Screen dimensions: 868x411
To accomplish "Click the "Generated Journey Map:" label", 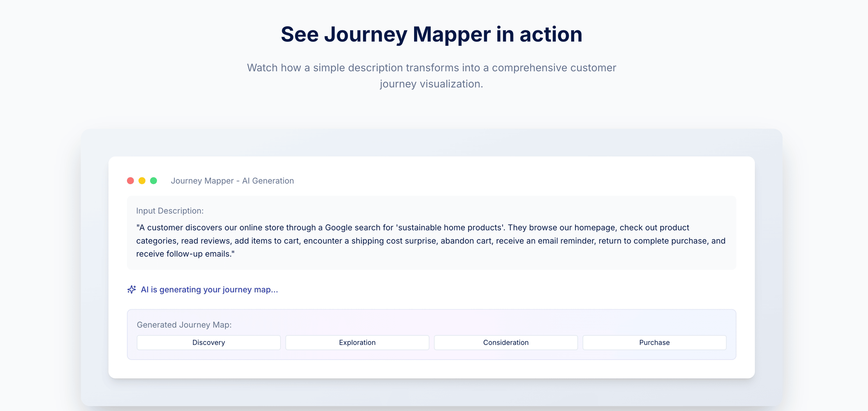I will coord(184,325).
